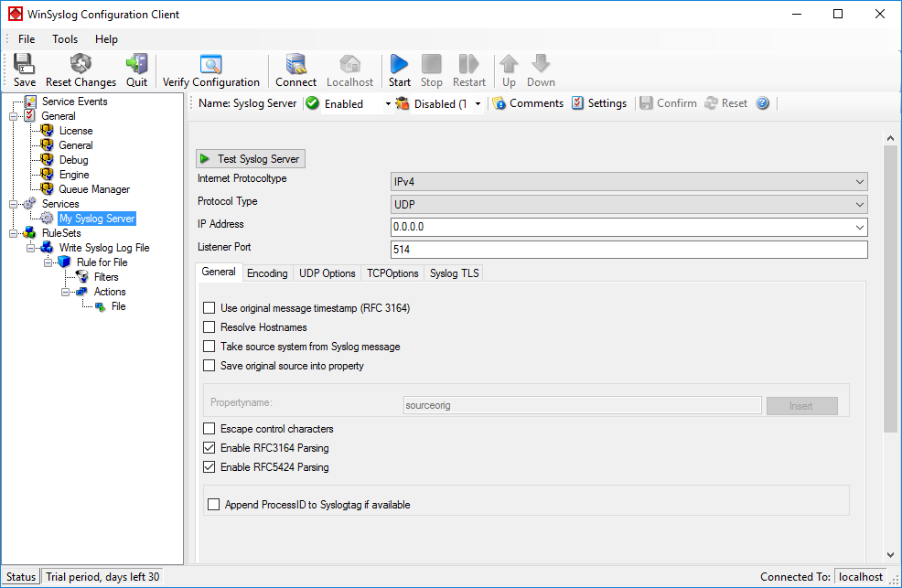Collapse the RuleSets tree node

click(14, 233)
